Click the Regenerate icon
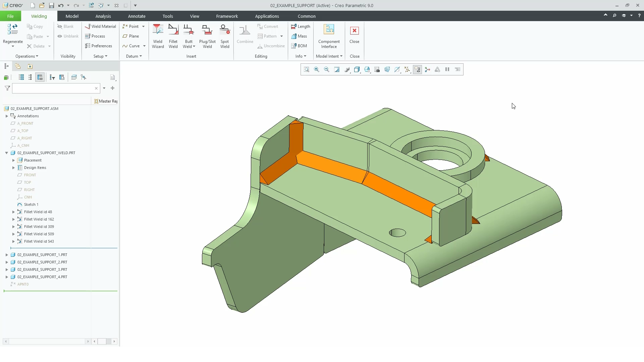Viewport: 644px width, 362px height. point(13,29)
